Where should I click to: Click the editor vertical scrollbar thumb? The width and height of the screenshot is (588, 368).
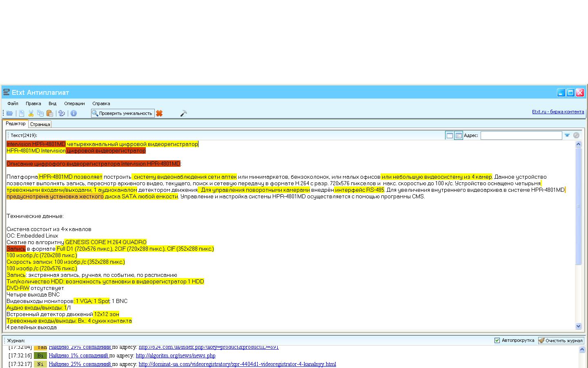coord(578,206)
